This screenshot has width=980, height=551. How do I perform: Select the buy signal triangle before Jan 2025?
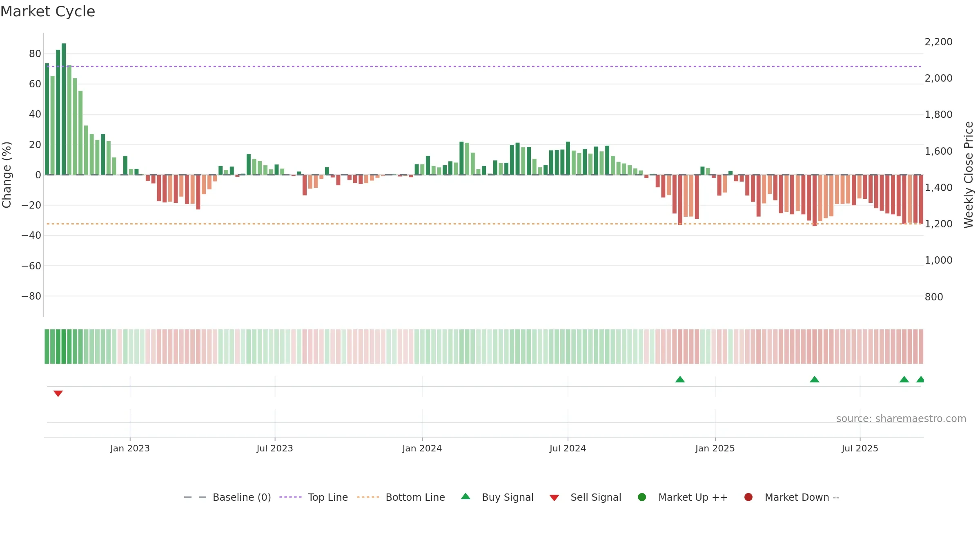point(680,379)
